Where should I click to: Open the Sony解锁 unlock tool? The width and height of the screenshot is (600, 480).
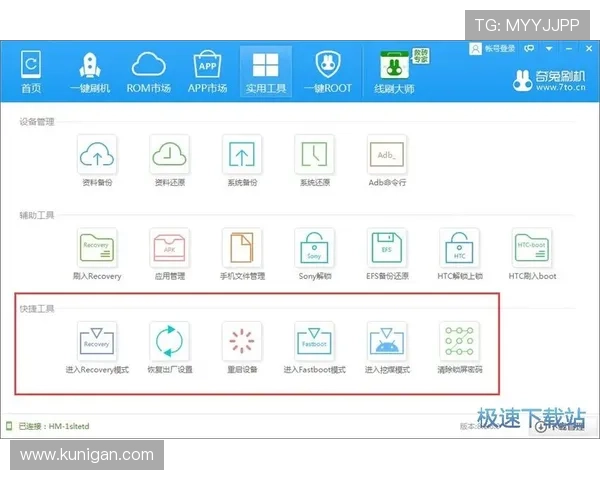315,254
